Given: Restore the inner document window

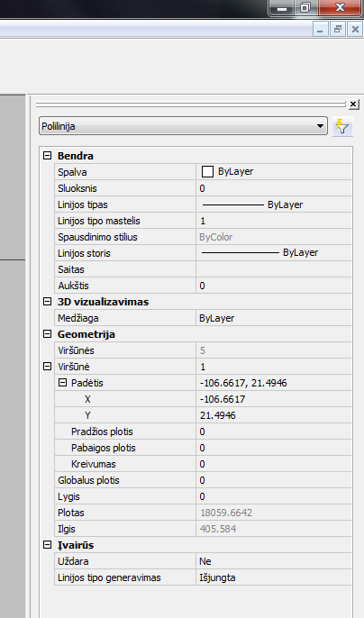Looking at the screenshot, I should click(x=338, y=30).
